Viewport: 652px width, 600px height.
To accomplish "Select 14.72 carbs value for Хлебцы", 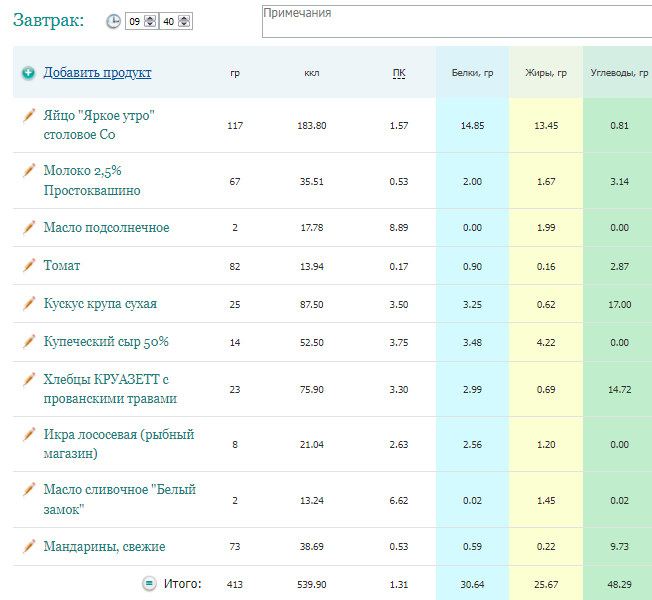I will point(620,390).
